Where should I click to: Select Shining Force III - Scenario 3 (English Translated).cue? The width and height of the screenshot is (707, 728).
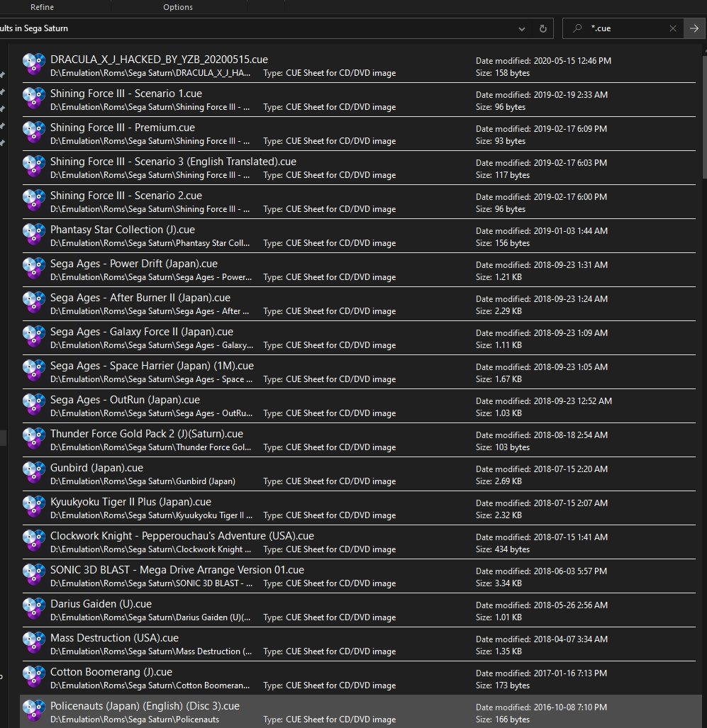pyautogui.click(x=173, y=162)
